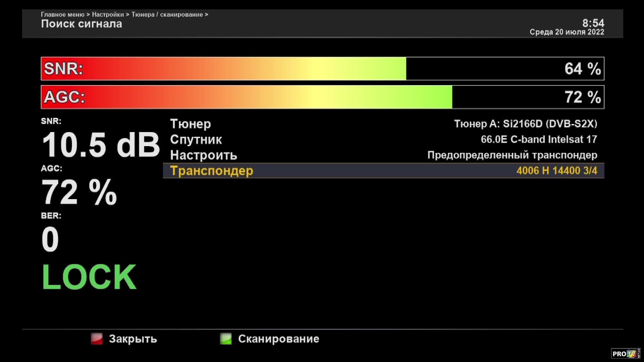The width and height of the screenshot is (644, 362).
Task: Select the Спутник menu row
Action: (x=196, y=139)
